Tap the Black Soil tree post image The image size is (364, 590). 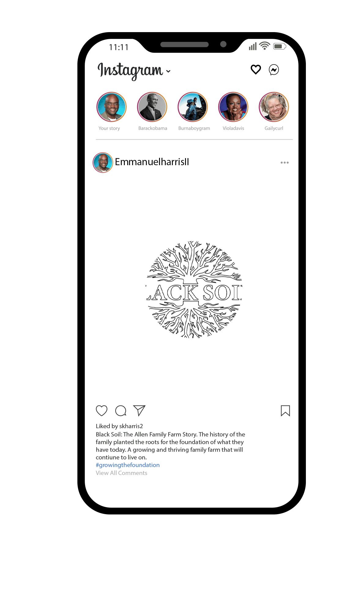click(194, 289)
